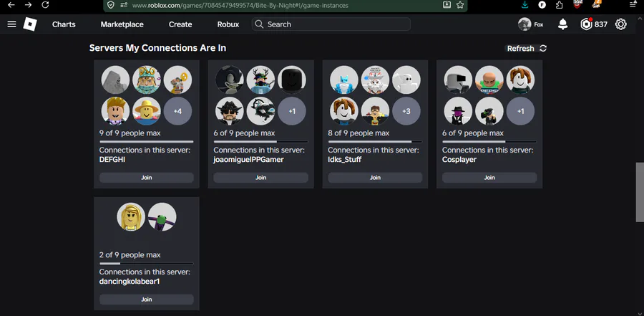Image resolution: width=644 pixels, height=316 pixels.
Task: Open browser downloads arrow icon
Action: pyautogui.click(x=525, y=5)
